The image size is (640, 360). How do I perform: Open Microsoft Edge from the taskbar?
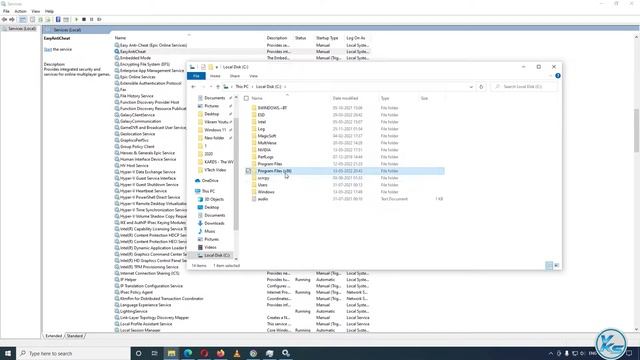pyautogui.click(x=188, y=353)
